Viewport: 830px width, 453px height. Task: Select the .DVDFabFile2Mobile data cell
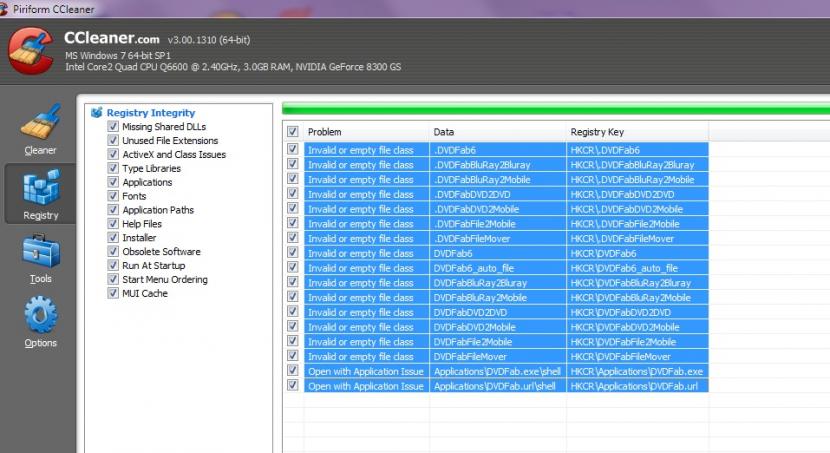[498, 224]
